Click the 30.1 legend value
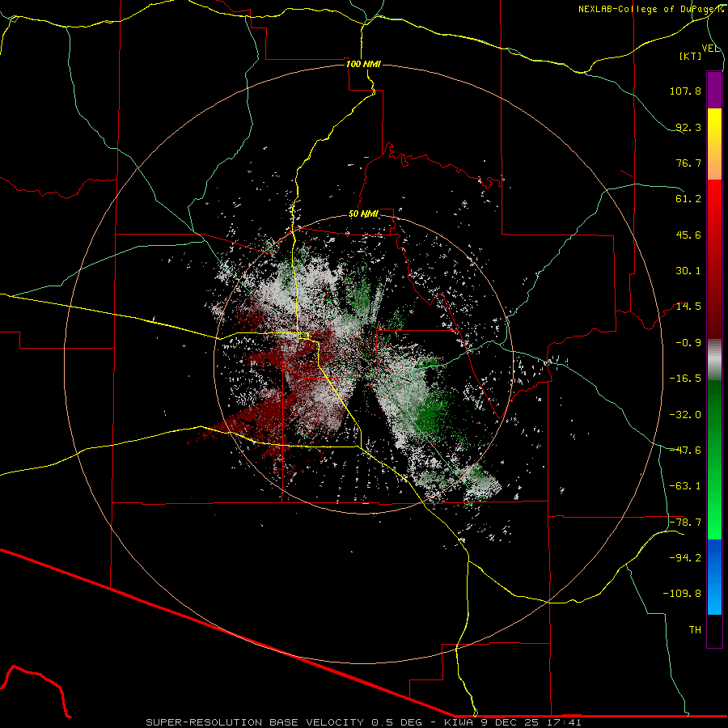 point(688,271)
